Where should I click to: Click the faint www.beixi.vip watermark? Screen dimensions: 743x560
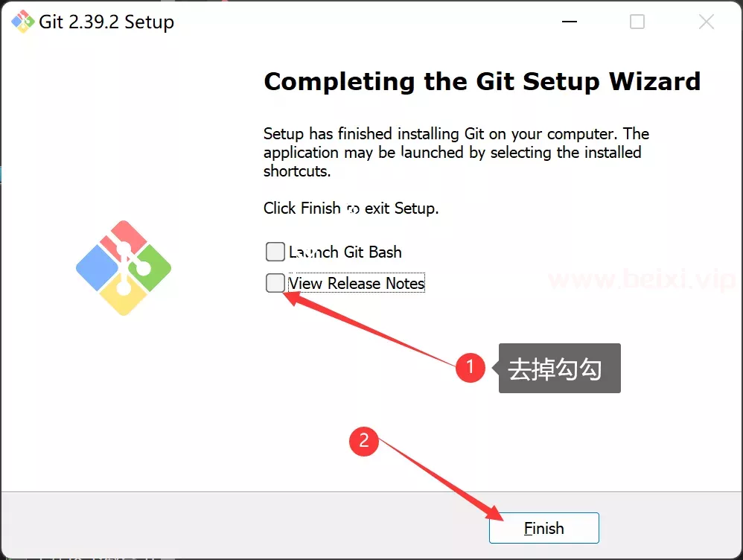coord(642,280)
